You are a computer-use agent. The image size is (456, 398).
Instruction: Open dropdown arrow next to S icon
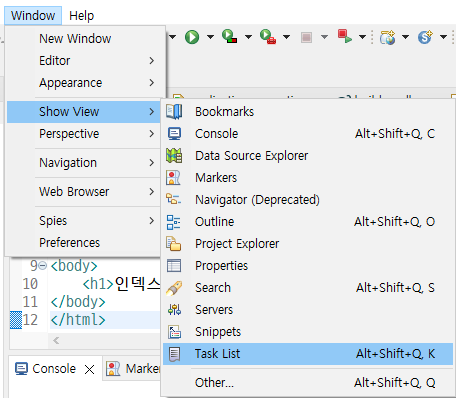pos(443,37)
